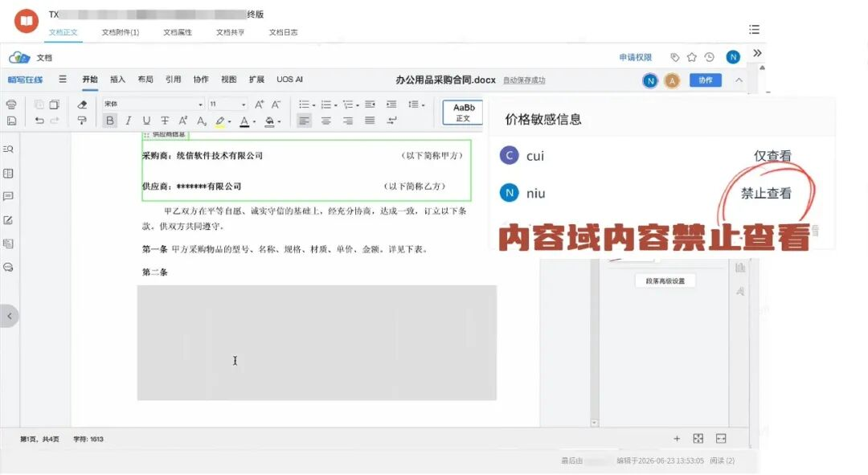
Task: Open font color dropdown arrow
Action: click(x=254, y=122)
